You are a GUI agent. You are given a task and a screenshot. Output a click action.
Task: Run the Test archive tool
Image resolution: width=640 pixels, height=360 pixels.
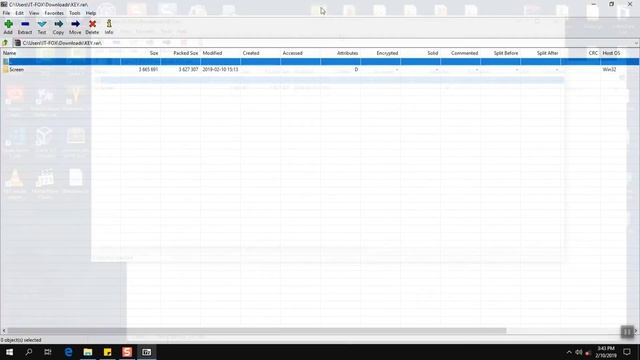[42, 24]
